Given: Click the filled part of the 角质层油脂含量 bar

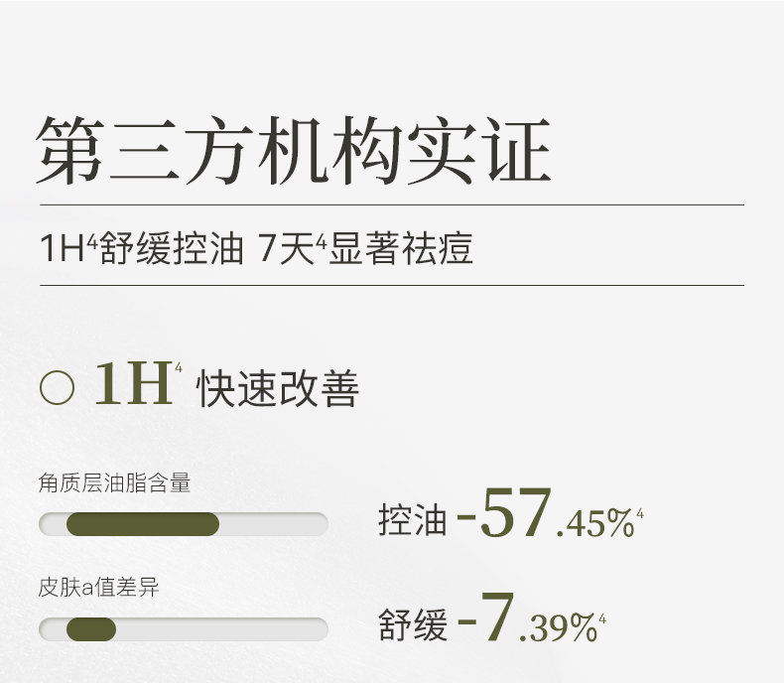Looking at the screenshot, I should coord(142,524).
